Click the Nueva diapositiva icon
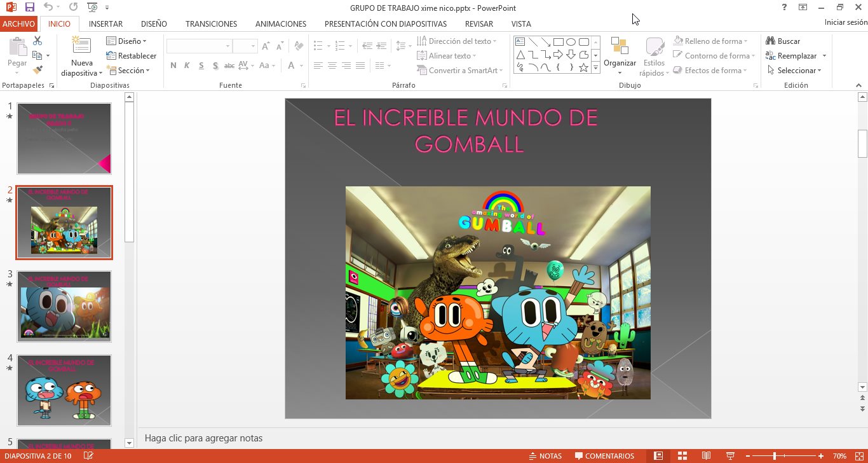Viewport: 868px width, 463px height. 81,45
